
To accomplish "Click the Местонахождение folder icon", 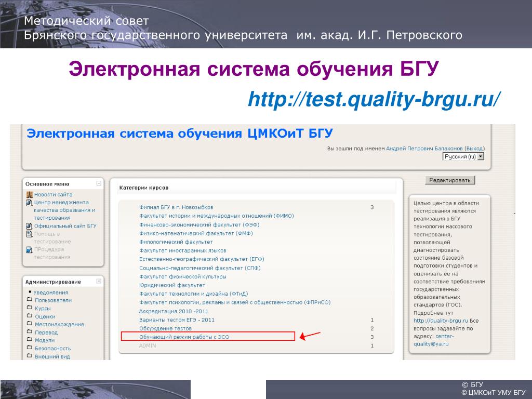I will click(30, 323).
